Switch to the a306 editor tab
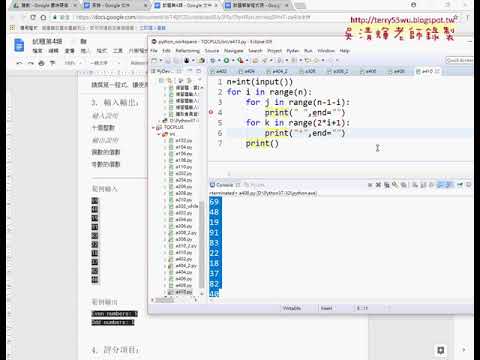The width and height of the screenshot is (480, 360). tap(308, 71)
